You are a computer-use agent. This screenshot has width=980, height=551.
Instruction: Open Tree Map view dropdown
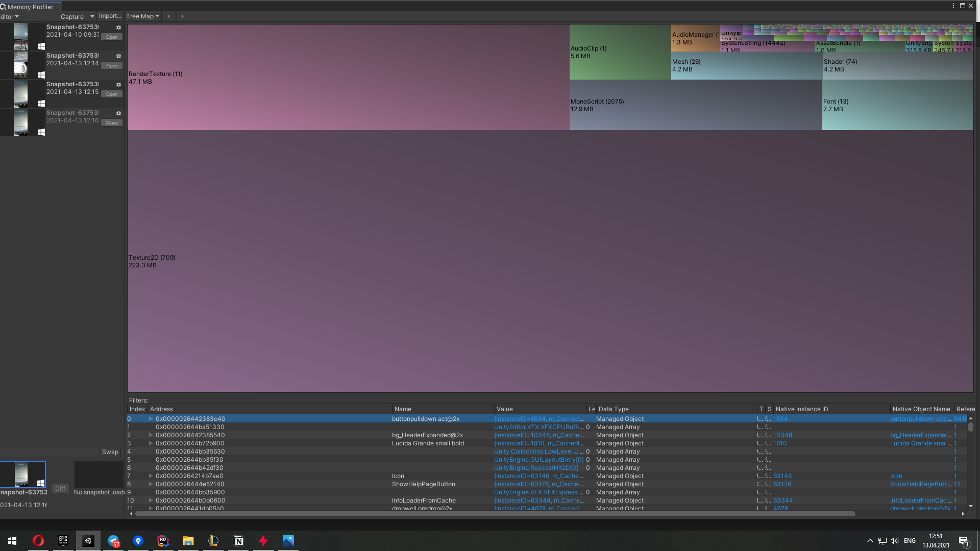[x=143, y=16]
